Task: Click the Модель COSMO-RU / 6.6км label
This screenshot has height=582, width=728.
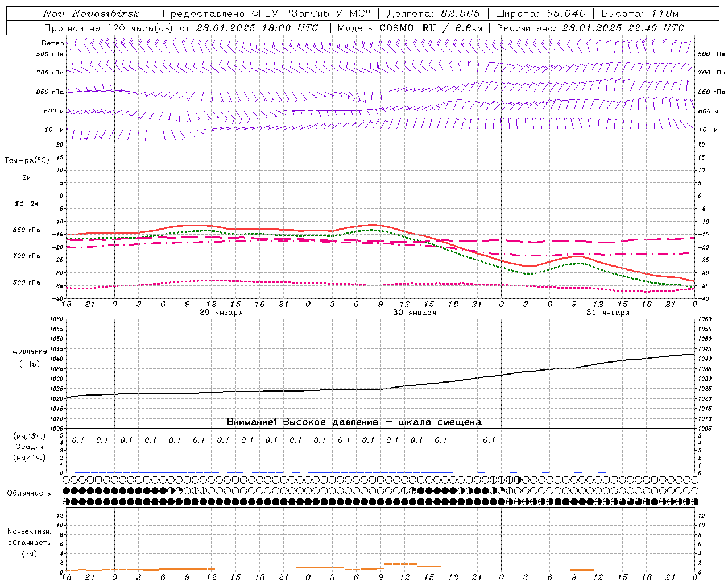Action: 409,28
